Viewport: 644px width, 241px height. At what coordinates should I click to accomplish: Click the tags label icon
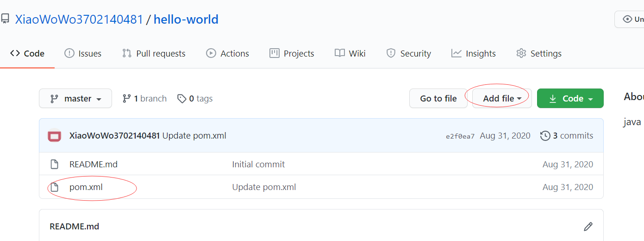(182, 99)
